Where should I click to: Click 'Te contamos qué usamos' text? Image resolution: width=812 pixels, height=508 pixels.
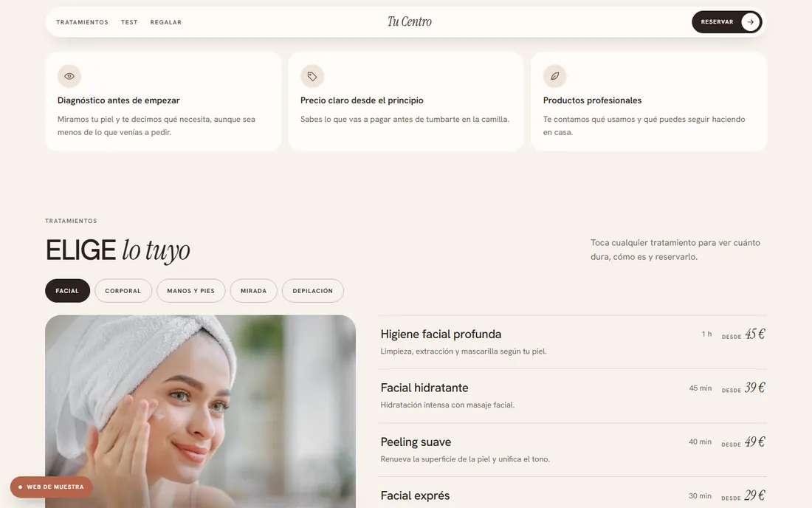point(644,126)
